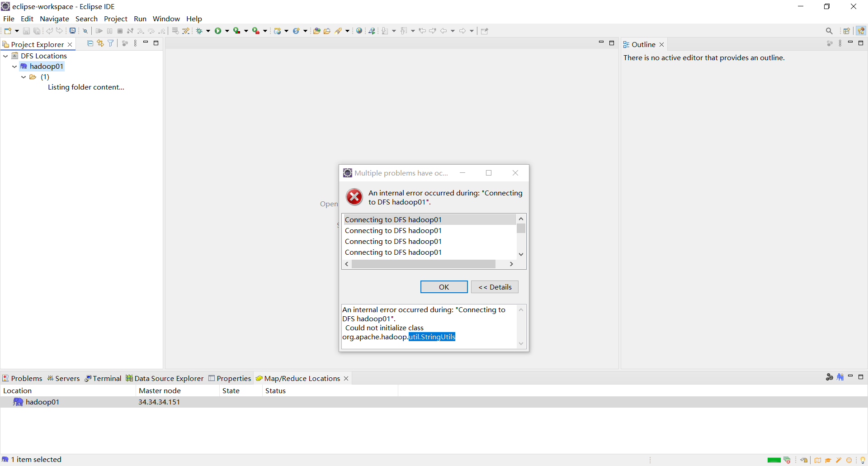Image resolution: width=868 pixels, height=466 pixels.
Task: Click the Master node column header
Action: pyautogui.click(x=177, y=390)
